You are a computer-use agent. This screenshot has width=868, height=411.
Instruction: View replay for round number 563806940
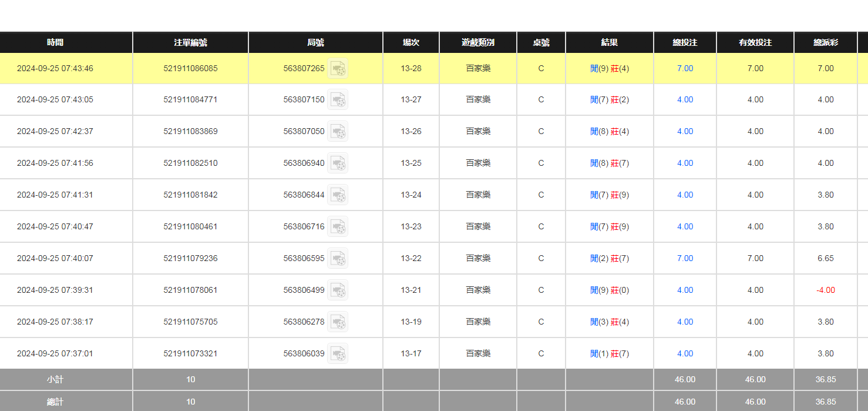click(338, 163)
